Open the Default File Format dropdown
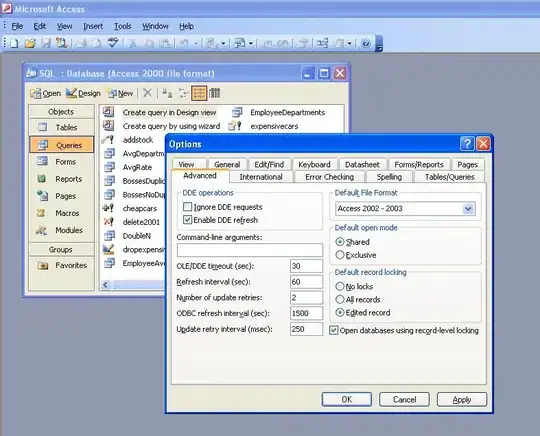Viewport: 540px width, 436px height. [x=468, y=209]
